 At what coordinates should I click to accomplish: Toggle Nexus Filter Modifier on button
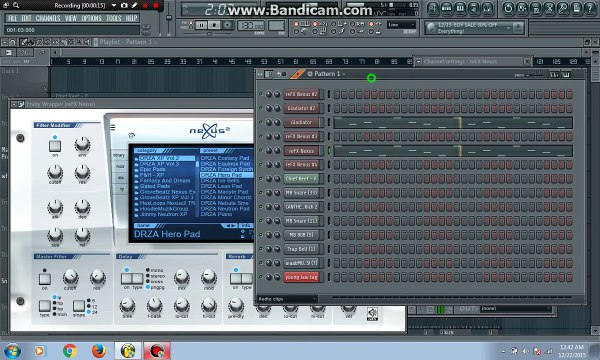[x=55, y=146]
